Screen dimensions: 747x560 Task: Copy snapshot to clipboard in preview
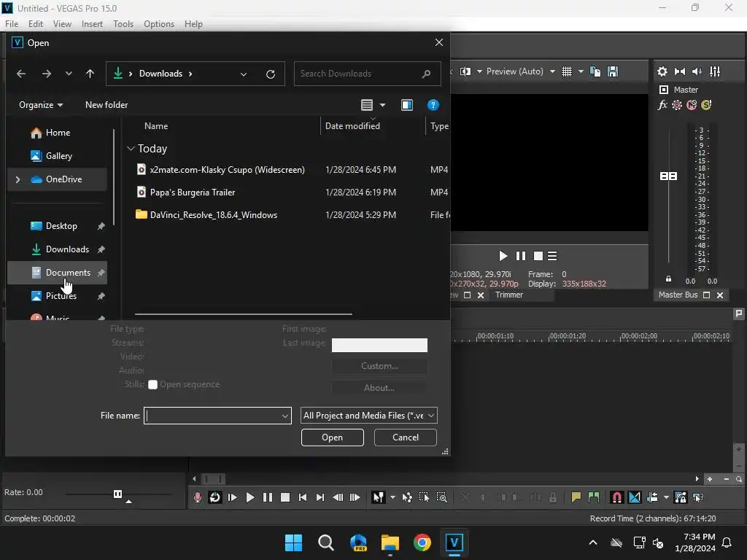(x=595, y=71)
